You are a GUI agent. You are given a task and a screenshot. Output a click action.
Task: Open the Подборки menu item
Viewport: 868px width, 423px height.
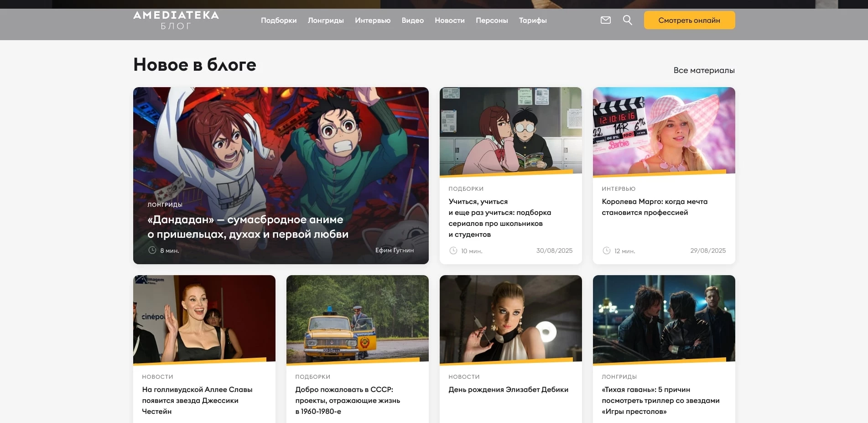tap(278, 21)
